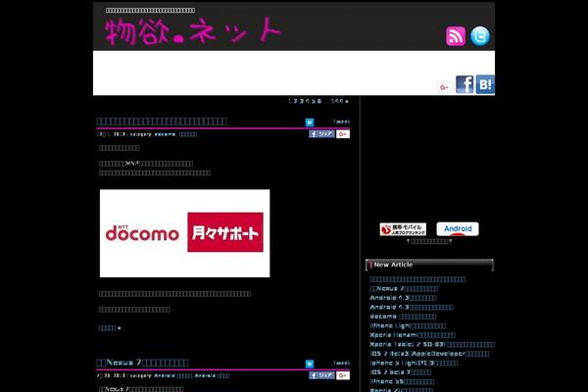Click the New Article sidebar heading
Screen dimensions: 588x392
click(x=429, y=265)
